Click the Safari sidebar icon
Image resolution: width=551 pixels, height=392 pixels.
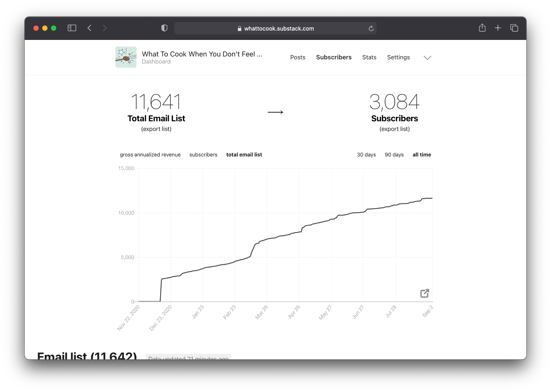(x=72, y=28)
